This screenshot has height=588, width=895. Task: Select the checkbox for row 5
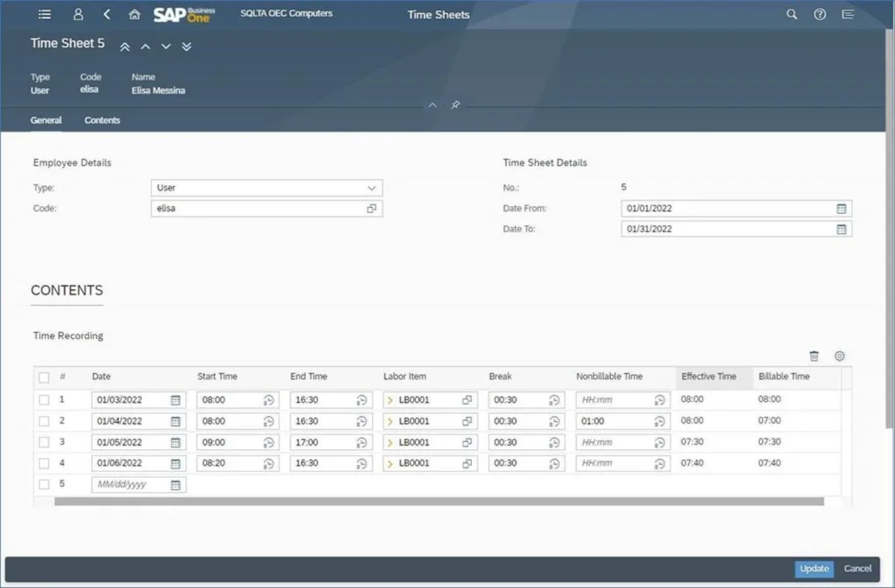coord(44,485)
